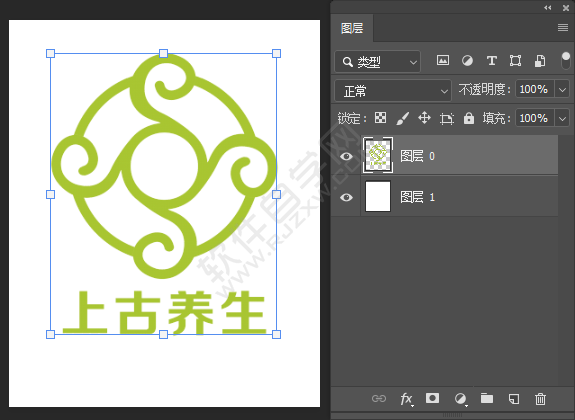
Task: Open the fx layer style menu
Action: point(407,399)
